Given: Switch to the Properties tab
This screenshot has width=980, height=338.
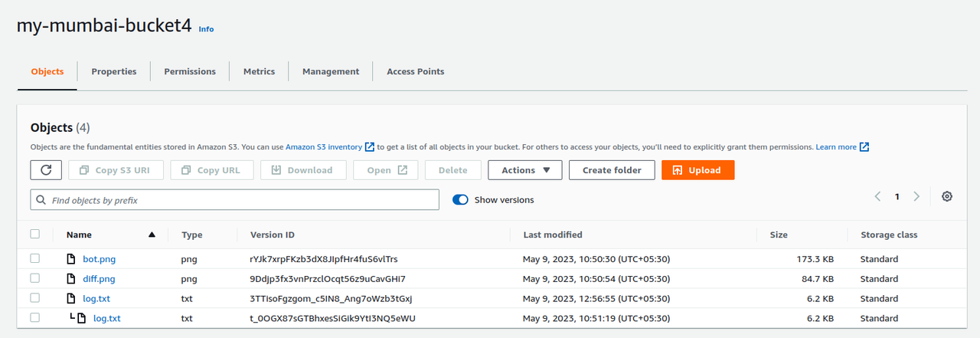Looking at the screenshot, I should 114,71.
